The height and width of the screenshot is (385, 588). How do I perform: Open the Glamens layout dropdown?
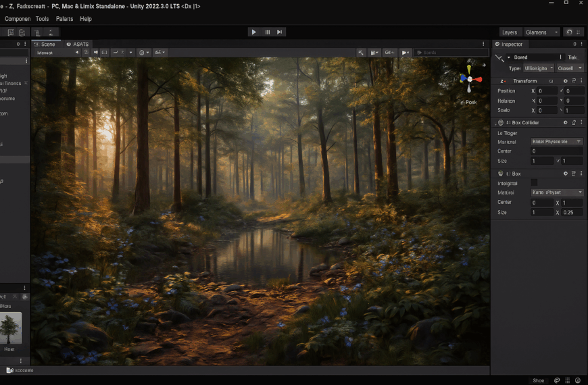(541, 32)
